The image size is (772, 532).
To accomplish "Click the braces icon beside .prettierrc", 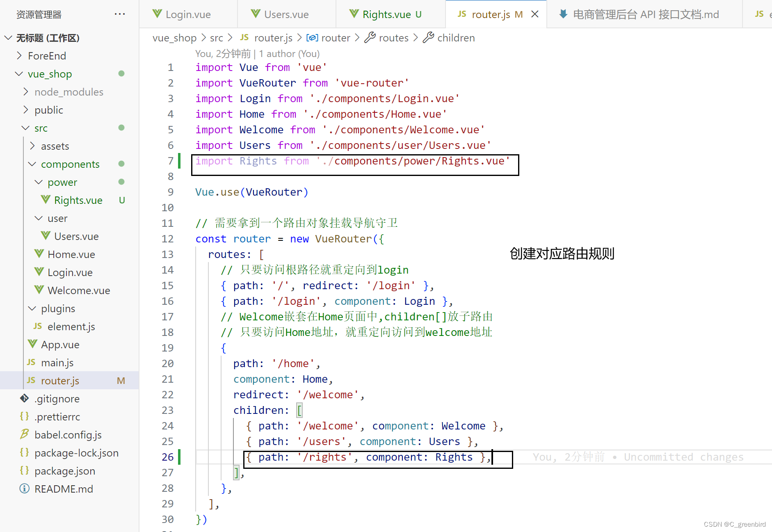I will click(25, 416).
